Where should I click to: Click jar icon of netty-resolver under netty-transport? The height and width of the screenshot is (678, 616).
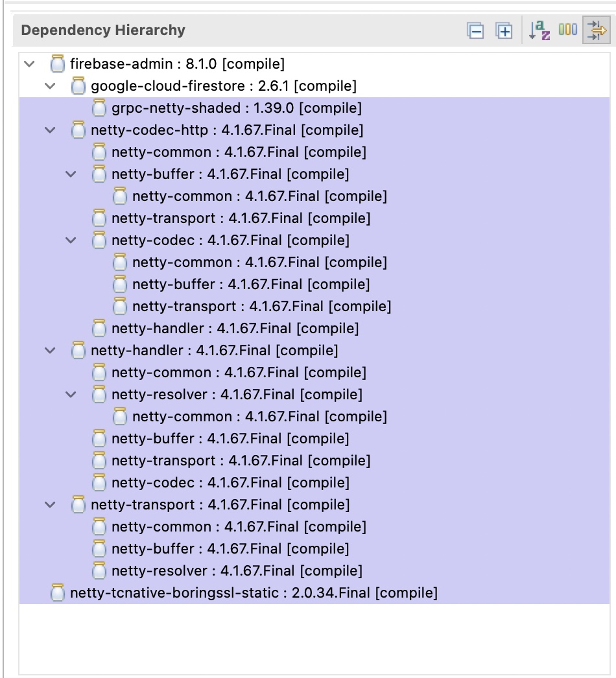pyautogui.click(x=99, y=570)
